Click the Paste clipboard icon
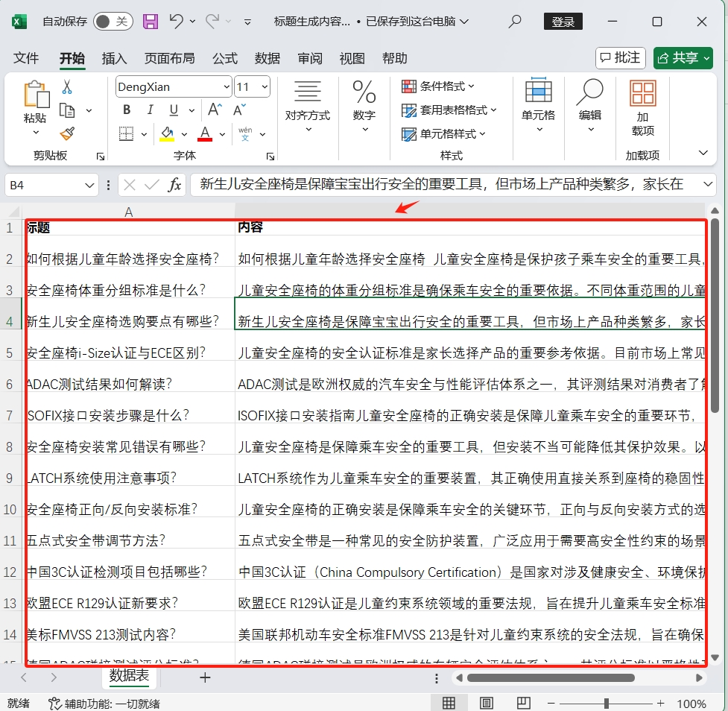The image size is (728, 711). (37, 94)
